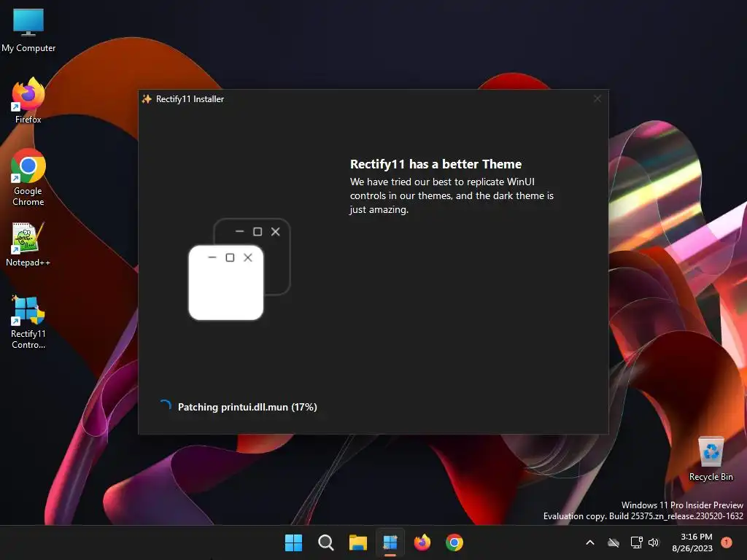Show hidden system tray icons
The height and width of the screenshot is (560, 747).
click(589, 542)
